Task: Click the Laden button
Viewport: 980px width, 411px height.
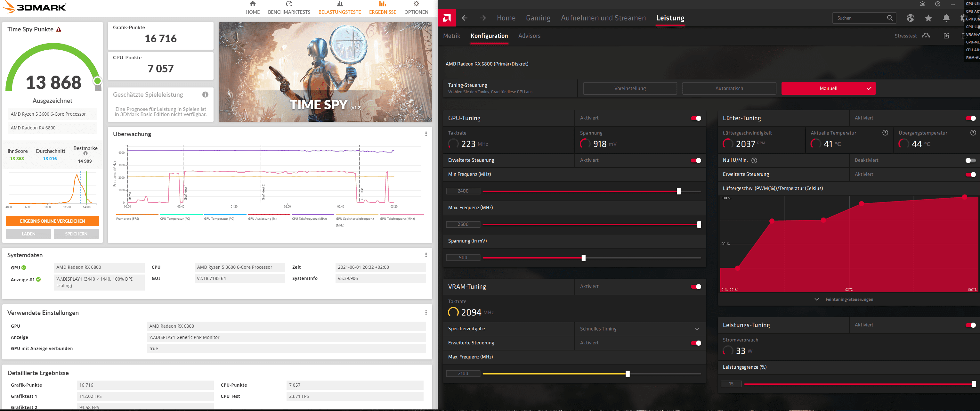Action: 28,234
